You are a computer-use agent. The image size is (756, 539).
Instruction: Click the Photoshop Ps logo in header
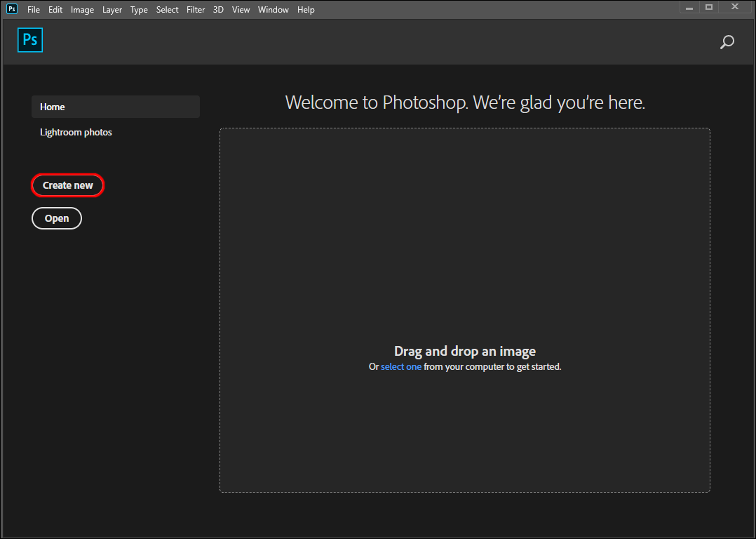click(30, 40)
